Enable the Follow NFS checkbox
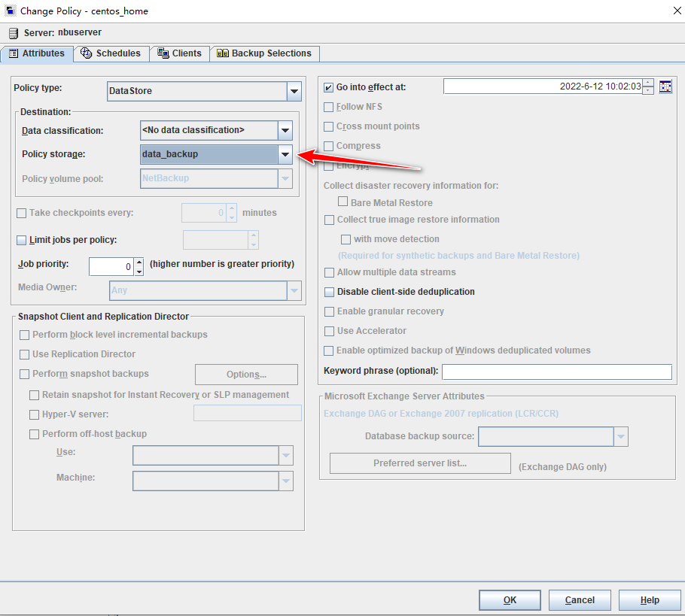The height and width of the screenshot is (616, 685). (328, 107)
